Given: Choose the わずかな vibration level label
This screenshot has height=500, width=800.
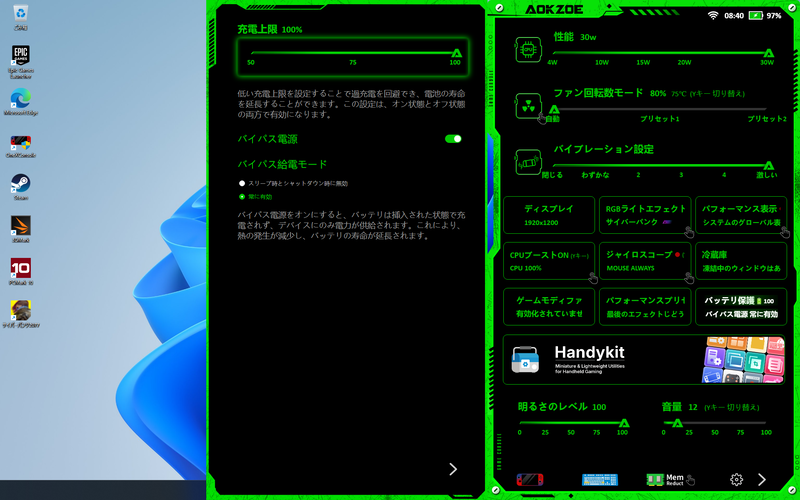Looking at the screenshot, I should pyautogui.click(x=595, y=175).
